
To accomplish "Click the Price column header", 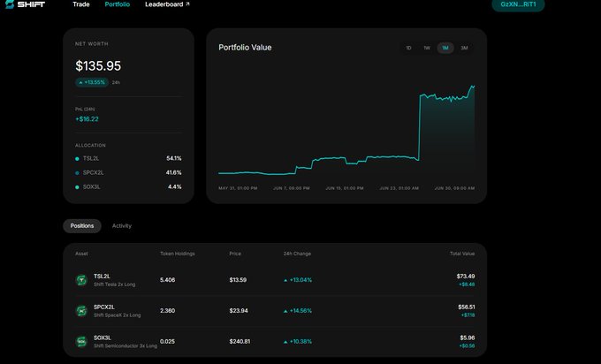I will (235, 254).
